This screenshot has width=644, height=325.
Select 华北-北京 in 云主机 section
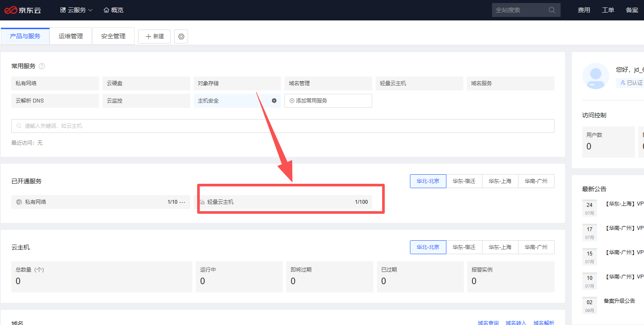click(428, 247)
